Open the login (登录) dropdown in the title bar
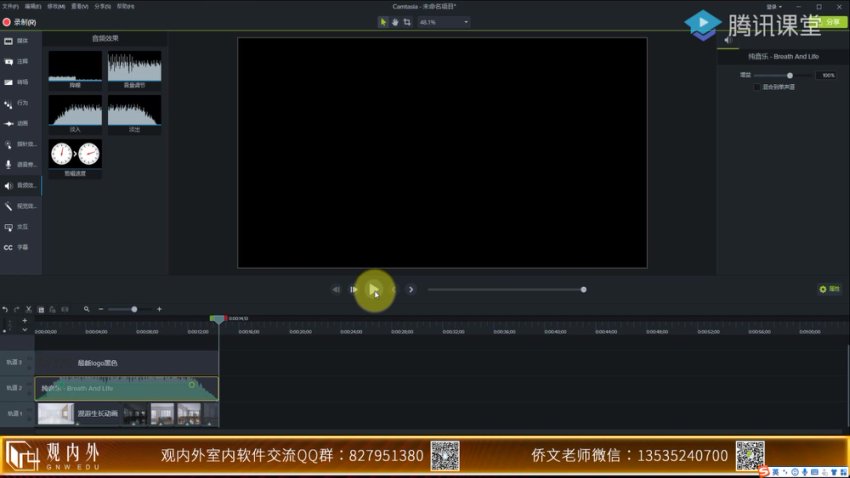The height and width of the screenshot is (478, 850). pos(773,6)
